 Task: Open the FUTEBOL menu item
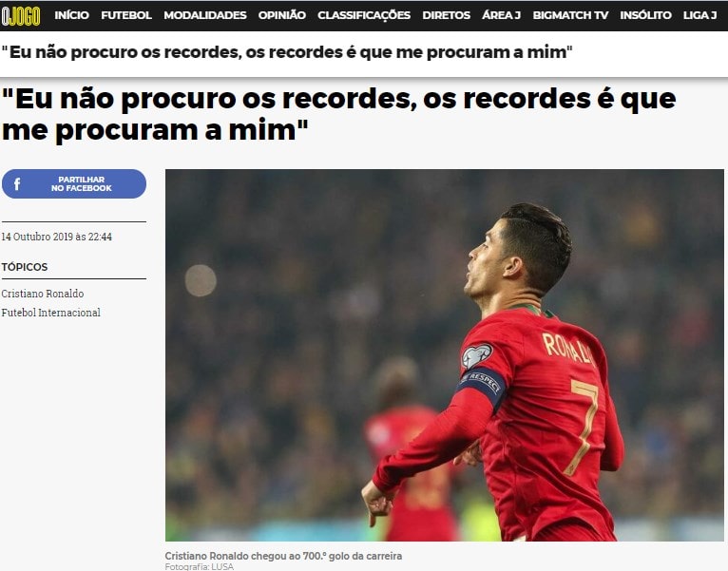click(126, 15)
